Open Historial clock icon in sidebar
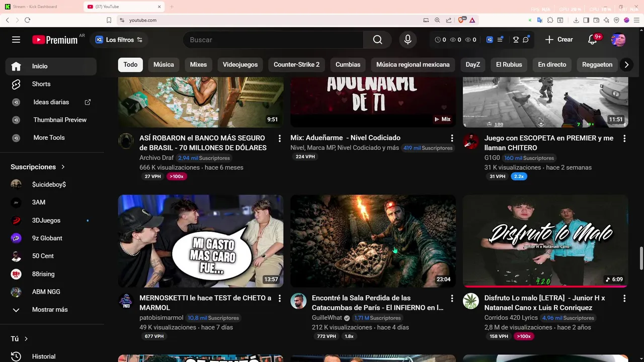This screenshot has height=362, width=644. [x=16, y=356]
